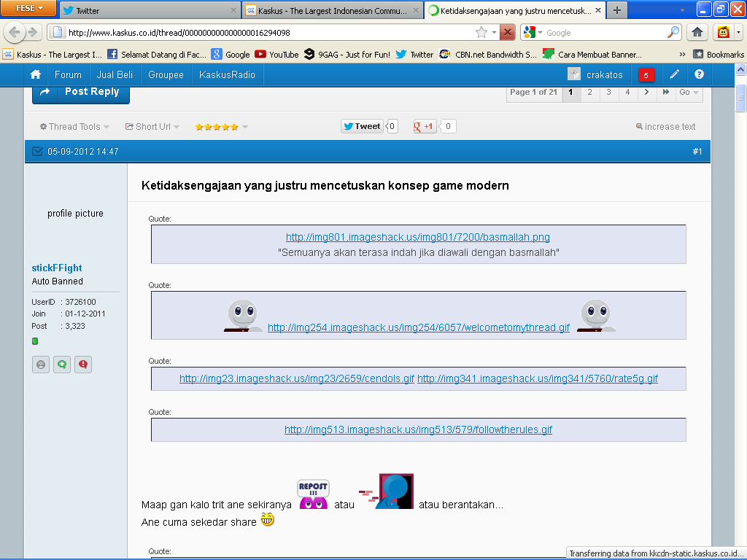Open the FESE Firefox menu dropdown
The height and width of the screenshot is (560, 747).
point(28,8)
